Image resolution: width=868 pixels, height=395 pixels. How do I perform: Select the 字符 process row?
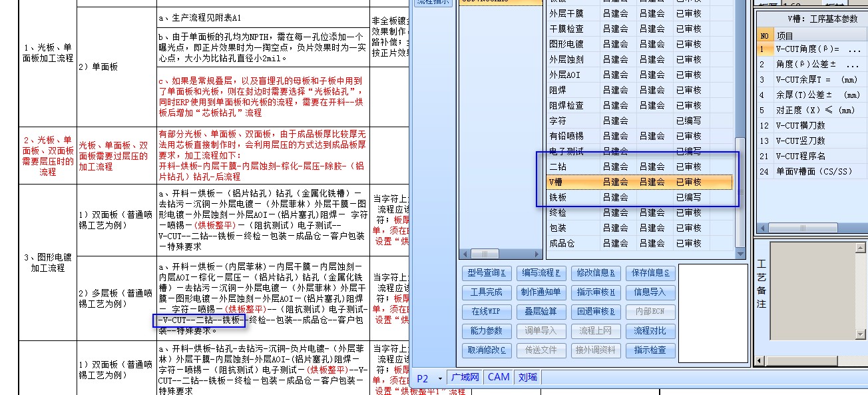(640, 121)
